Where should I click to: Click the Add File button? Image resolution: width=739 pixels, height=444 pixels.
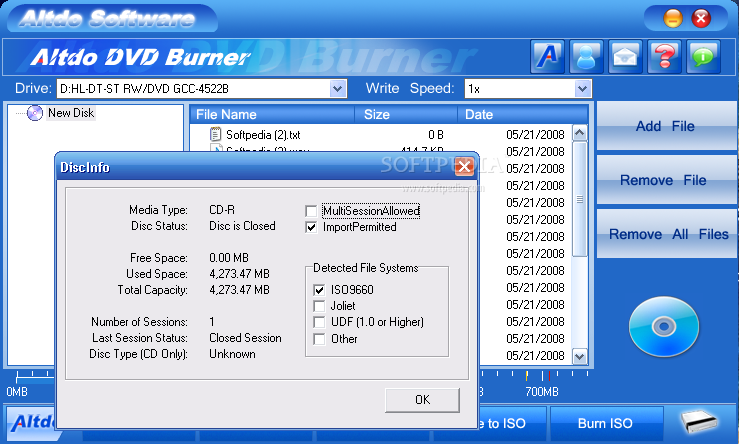665,126
